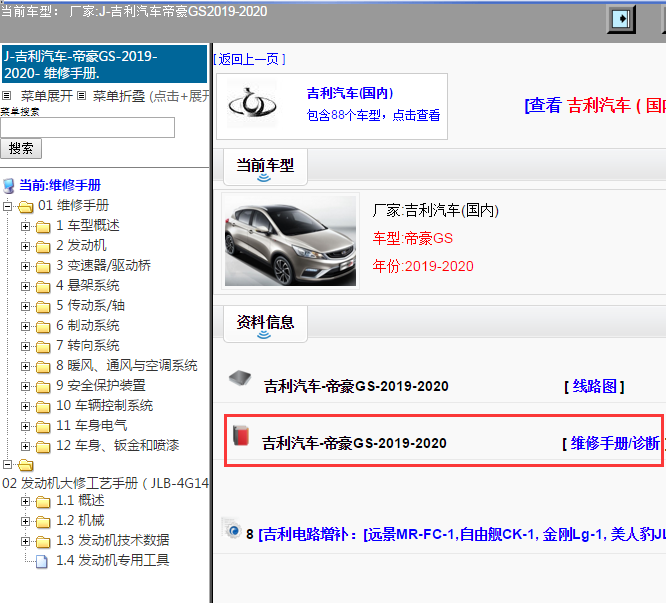Select 1.4 发动机专用工具 document
Image resolution: width=666 pixels, height=603 pixels.
(x=113, y=560)
